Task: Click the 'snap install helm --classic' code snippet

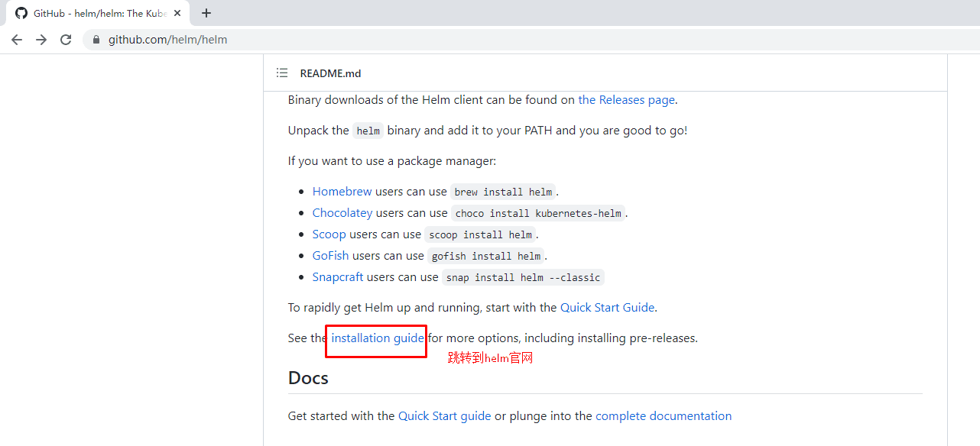Action: click(523, 277)
